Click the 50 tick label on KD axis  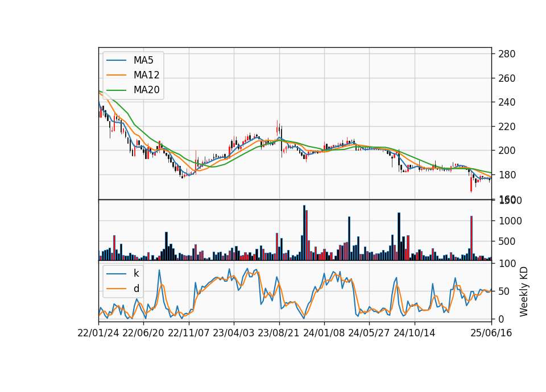[504, 291]
